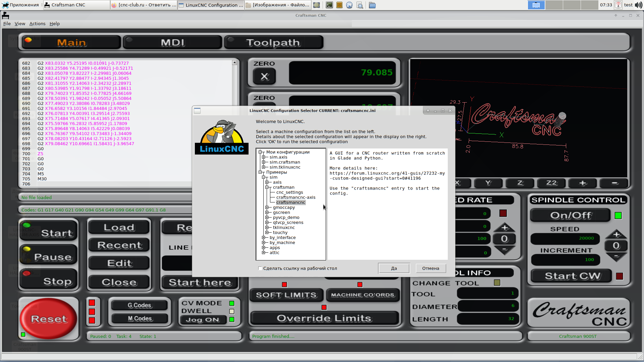Open the Actions menu

coord(37,23)
